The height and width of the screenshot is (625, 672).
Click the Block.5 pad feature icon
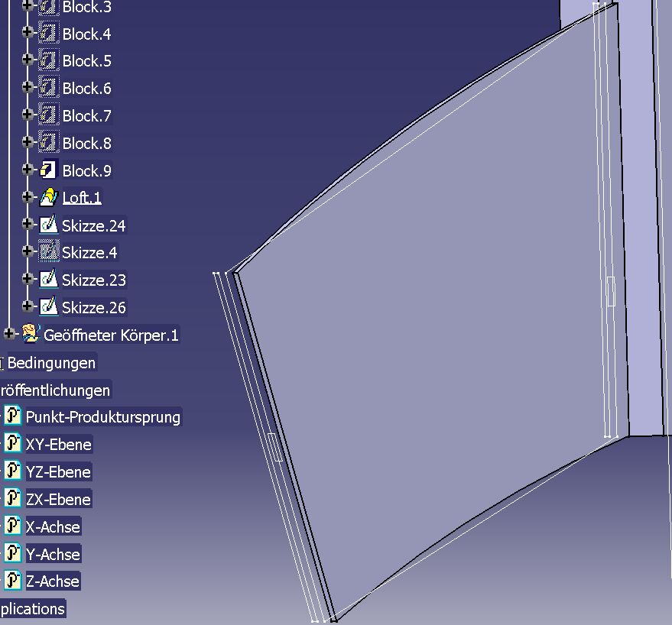tap(48, 60)
